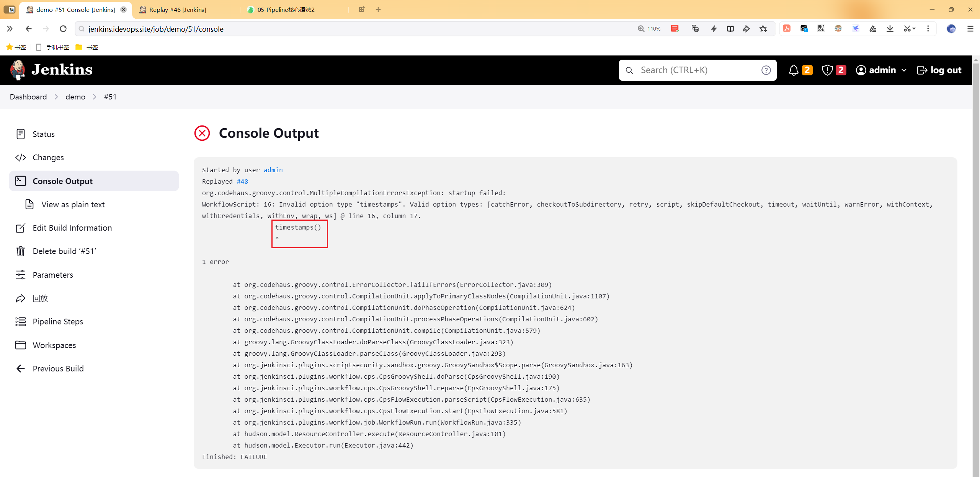Open the 手机书签 bookmarks item

(x=52, y=47)
